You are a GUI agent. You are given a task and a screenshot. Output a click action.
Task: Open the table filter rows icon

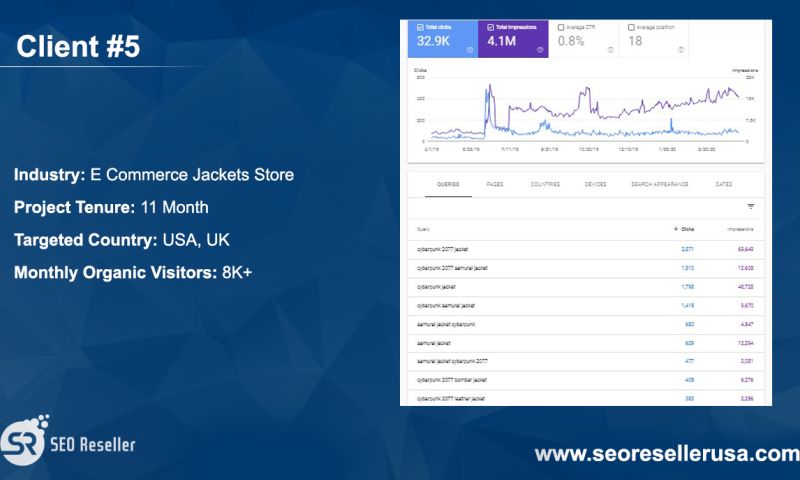pos(750,206)
